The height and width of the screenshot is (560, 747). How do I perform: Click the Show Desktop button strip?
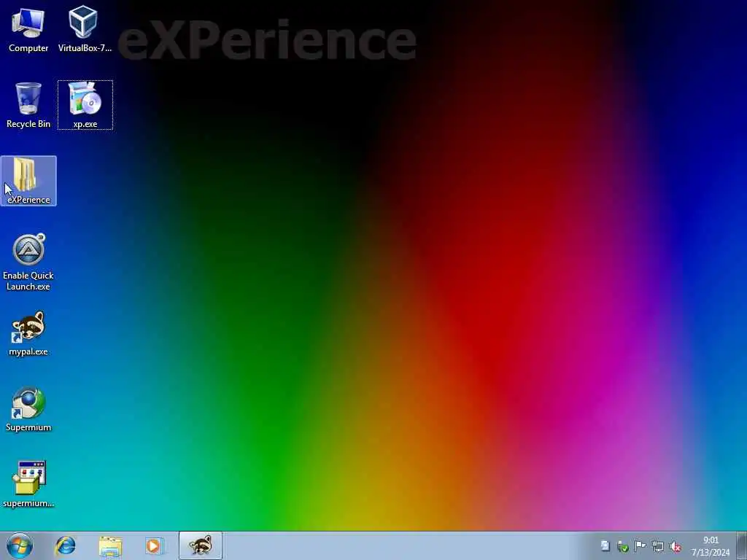(741, 545)
